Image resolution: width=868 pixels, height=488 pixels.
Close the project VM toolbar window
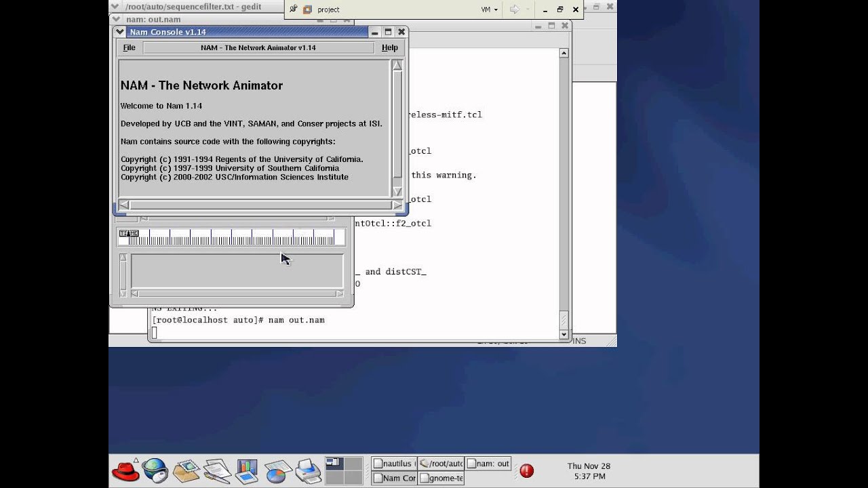(x=576, y=9)
